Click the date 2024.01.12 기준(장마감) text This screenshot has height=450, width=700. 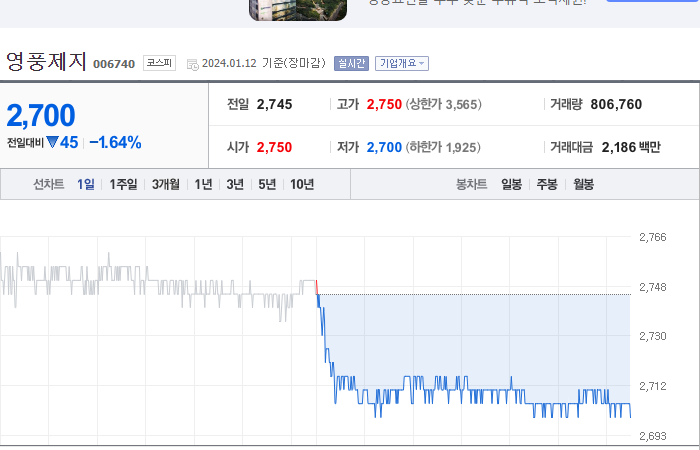[263, 63]
